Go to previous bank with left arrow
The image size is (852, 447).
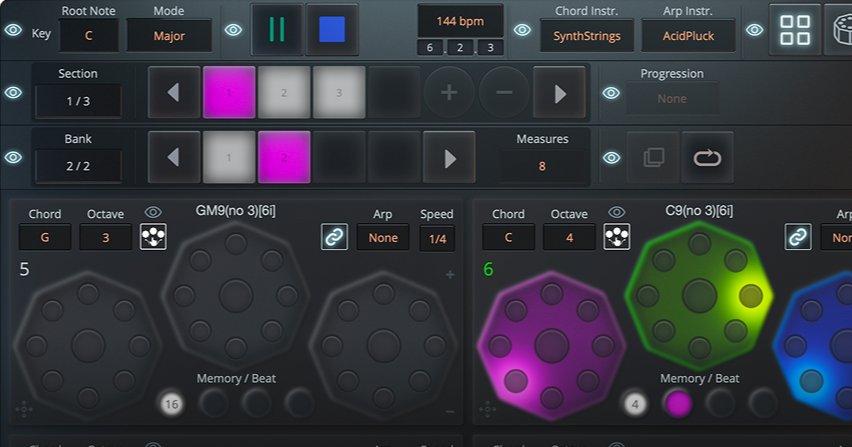[x=174, y=158]
